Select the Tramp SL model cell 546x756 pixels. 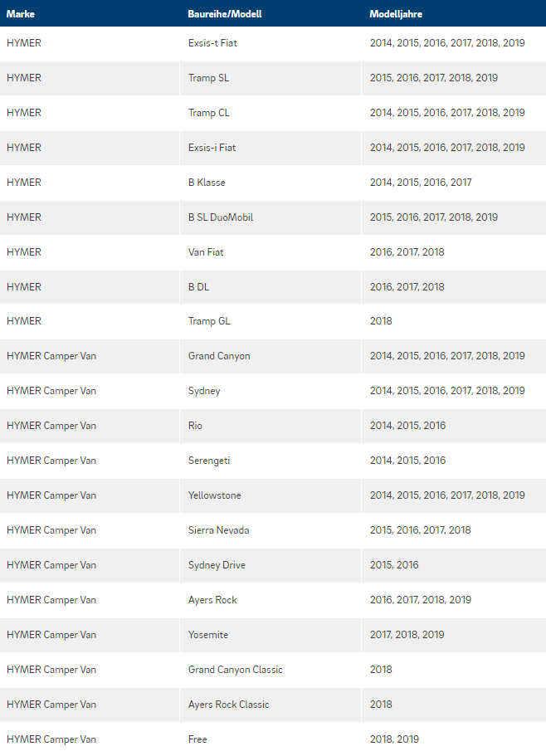(208, 78)
